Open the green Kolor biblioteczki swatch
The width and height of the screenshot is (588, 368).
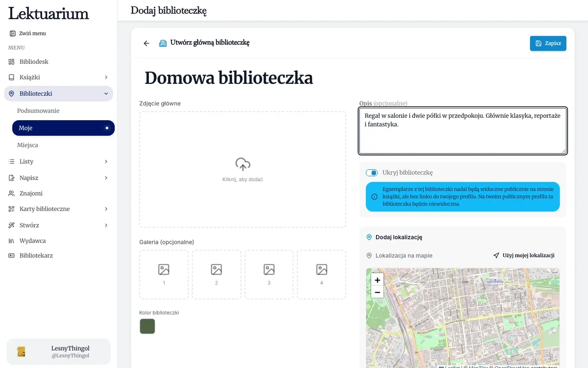click(147, 326)
